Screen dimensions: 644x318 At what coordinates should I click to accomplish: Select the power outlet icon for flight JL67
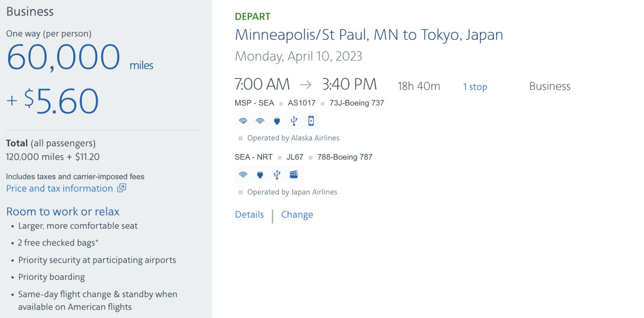tap(260, 175)
